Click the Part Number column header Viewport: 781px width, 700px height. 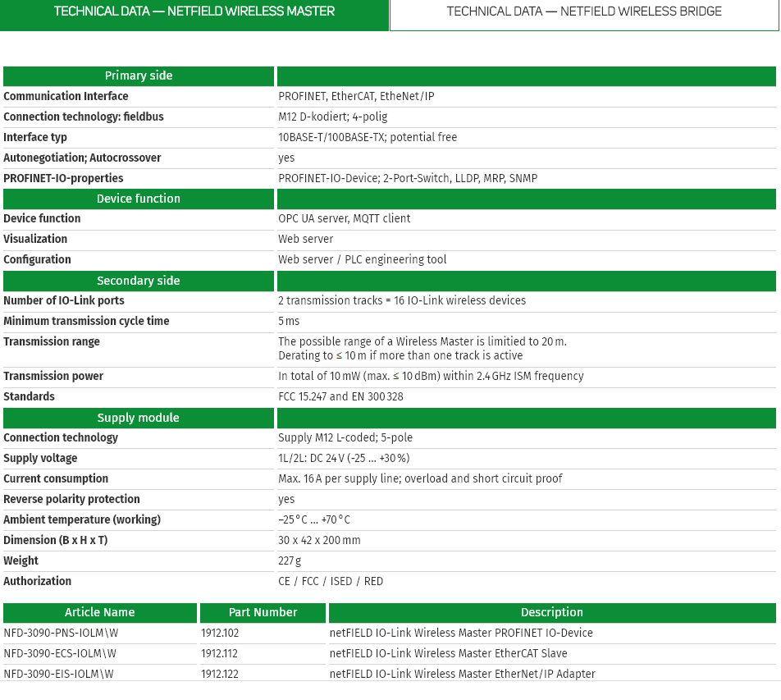[263, 613]
